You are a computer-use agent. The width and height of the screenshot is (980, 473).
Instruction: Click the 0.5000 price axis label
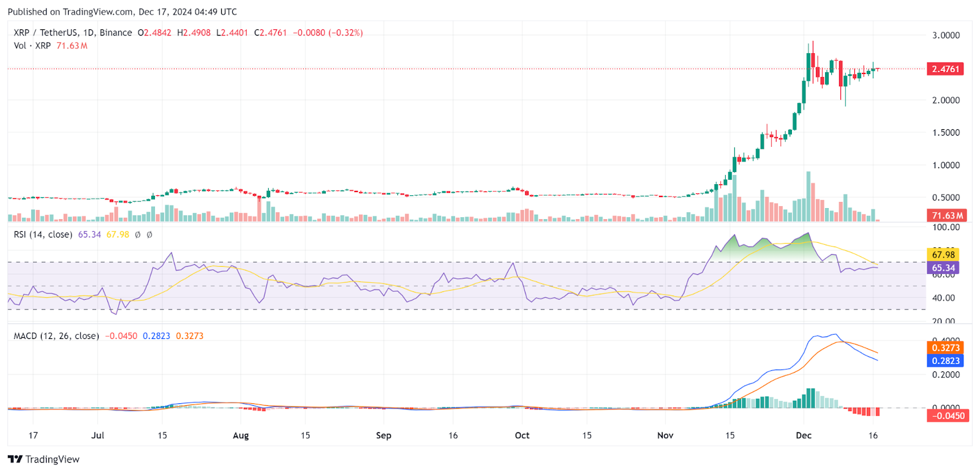[x=946, y=198]
